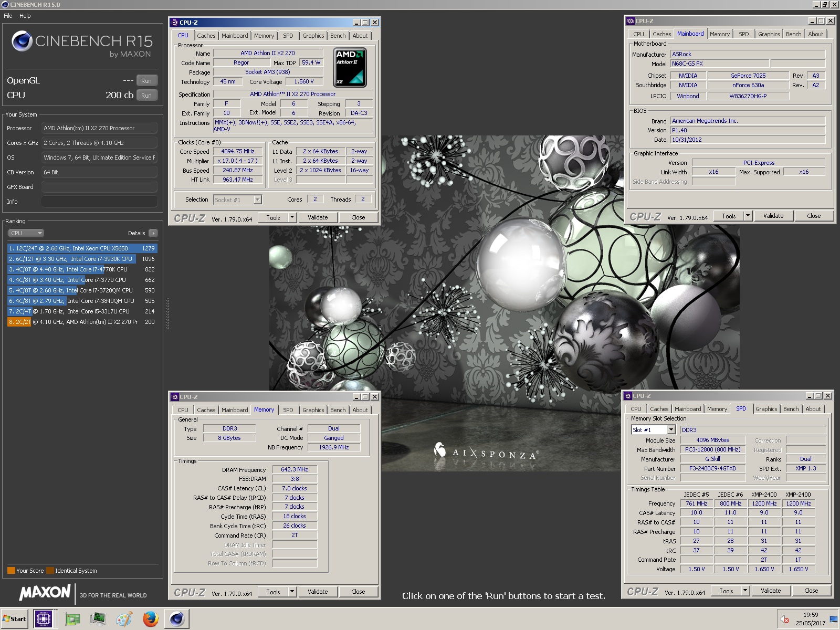This screenshot has height=630, width=840.
Task: Click title icon of CPU-Z window showing CPU tab
Action: (175, 23)
